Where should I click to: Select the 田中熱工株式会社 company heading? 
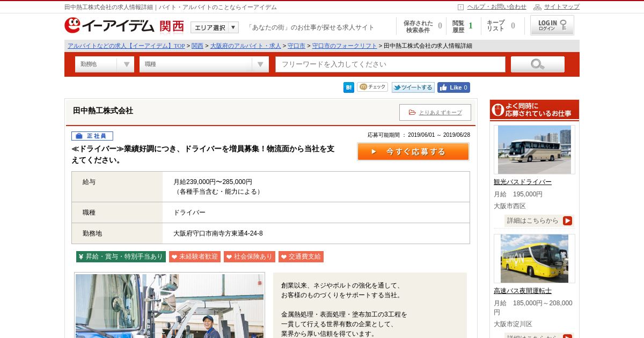[103, 111]
